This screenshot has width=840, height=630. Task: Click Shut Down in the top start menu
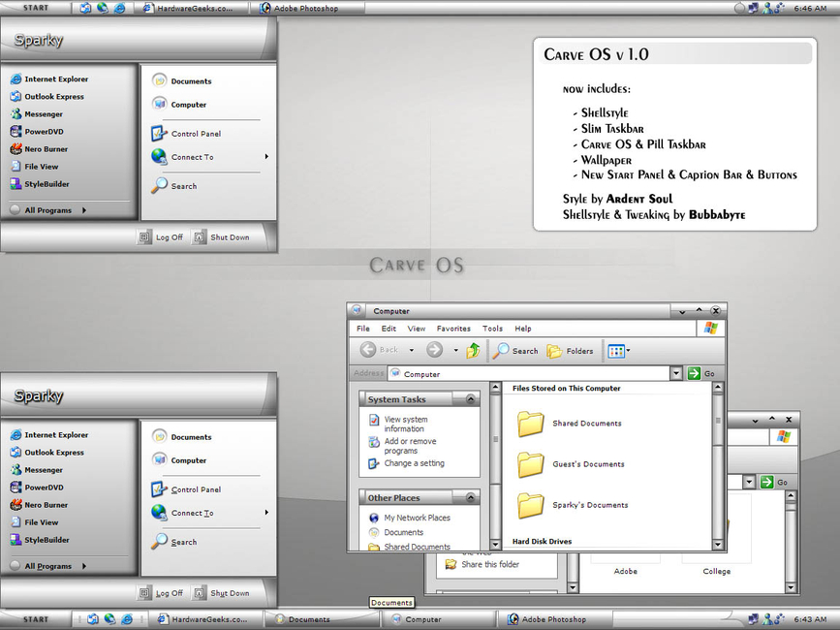coord(222,237)
